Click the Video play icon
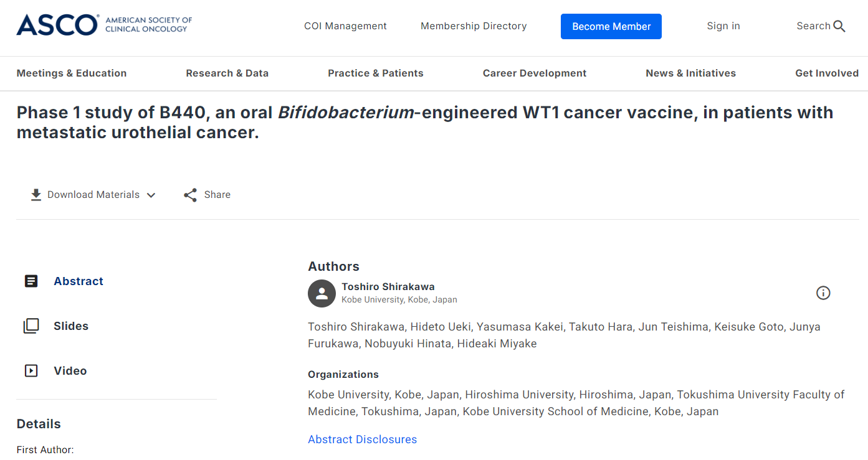The height and width of the screenshot is (460, 868). [31, 371]
